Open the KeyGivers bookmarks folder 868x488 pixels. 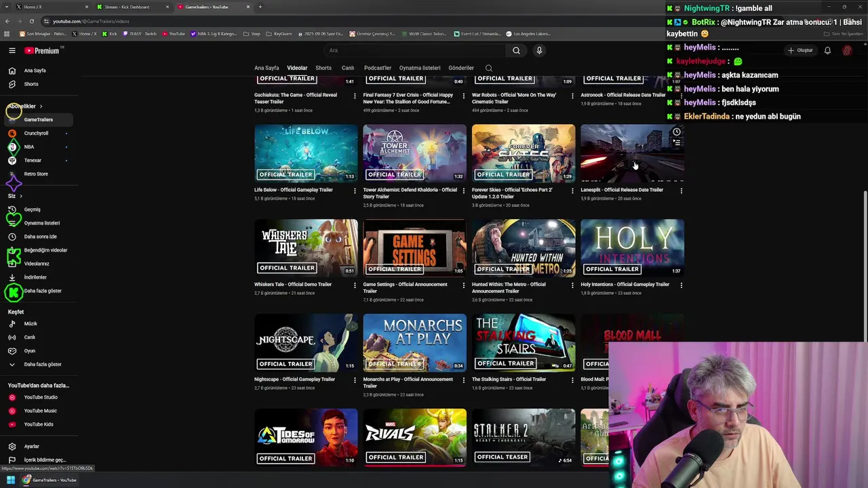279,34
